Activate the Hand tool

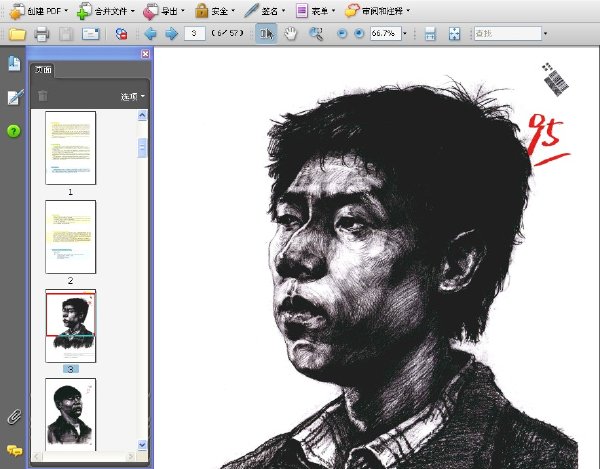[x=290, y=34]
